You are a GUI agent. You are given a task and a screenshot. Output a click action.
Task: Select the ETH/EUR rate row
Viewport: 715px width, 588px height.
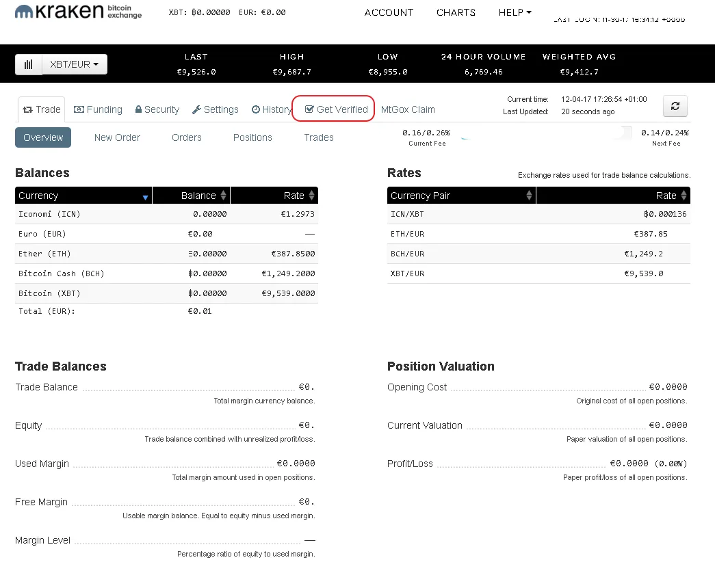click(538, 234)
